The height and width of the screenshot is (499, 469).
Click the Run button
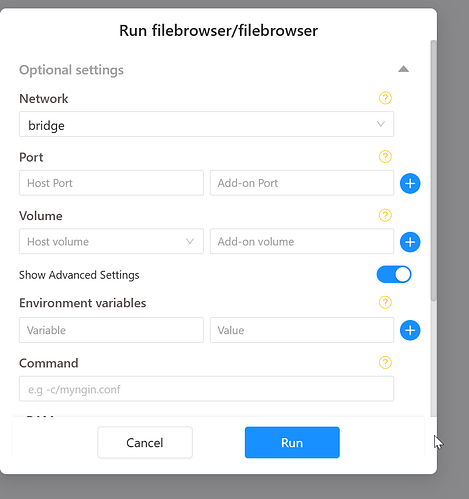[x=292, y=442]
